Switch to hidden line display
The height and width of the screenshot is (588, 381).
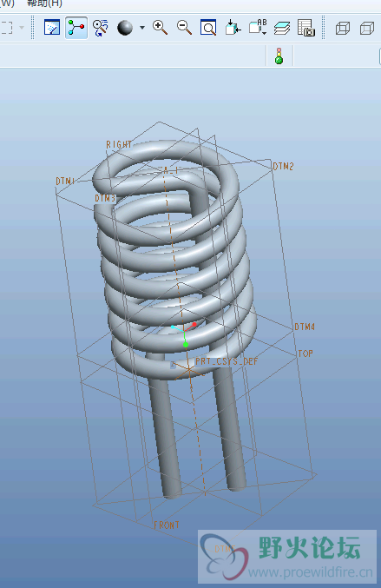[367, 28]
